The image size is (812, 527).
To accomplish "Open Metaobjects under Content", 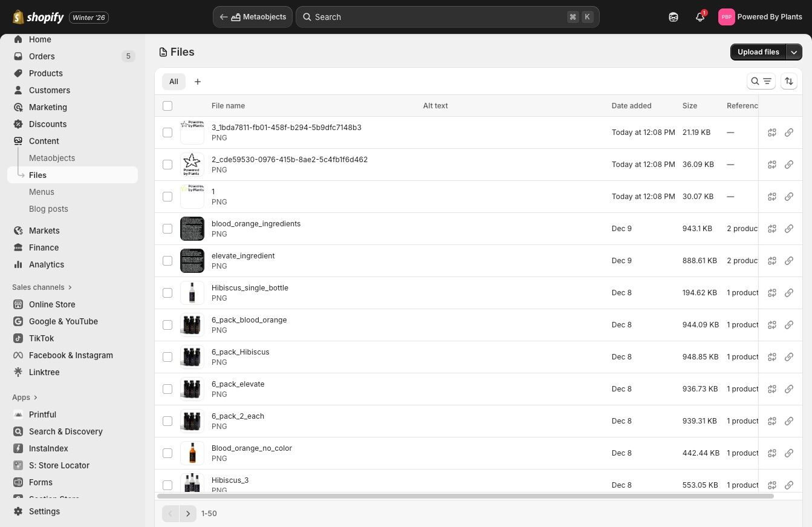I will pyautogui.click(x=52, y=158).
